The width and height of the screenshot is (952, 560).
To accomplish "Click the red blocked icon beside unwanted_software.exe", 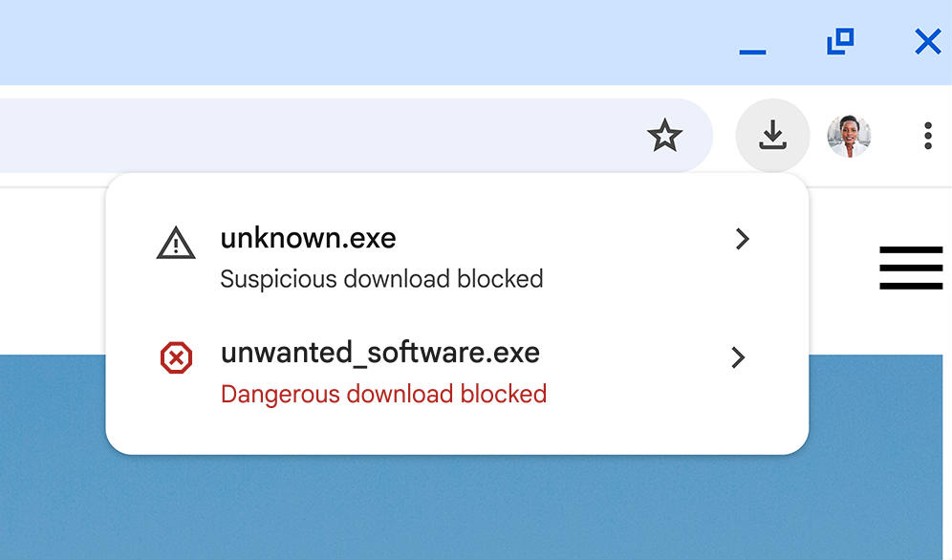I will click(176, 357).
